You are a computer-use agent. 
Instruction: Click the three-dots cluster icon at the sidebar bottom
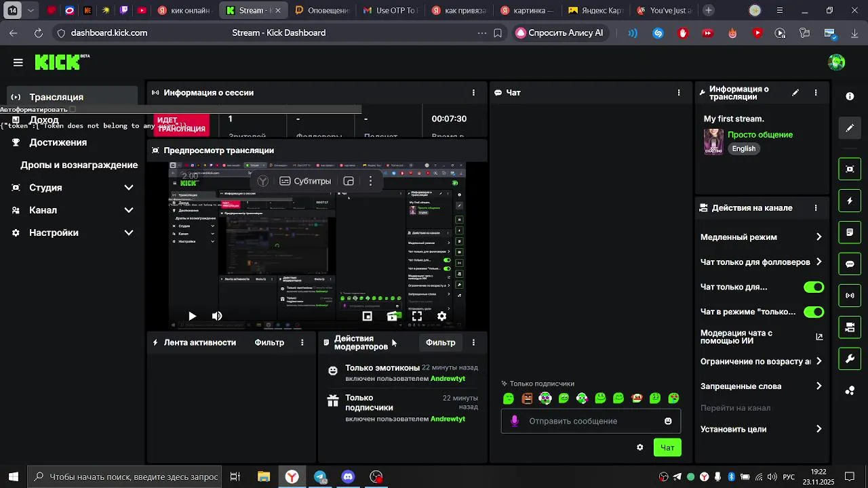[850, 390]
